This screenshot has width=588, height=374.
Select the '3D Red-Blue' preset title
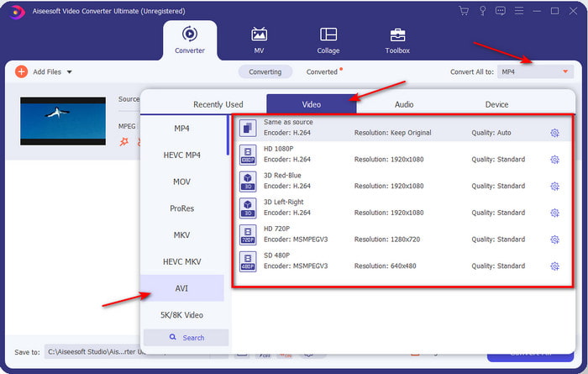click(282, 175)
